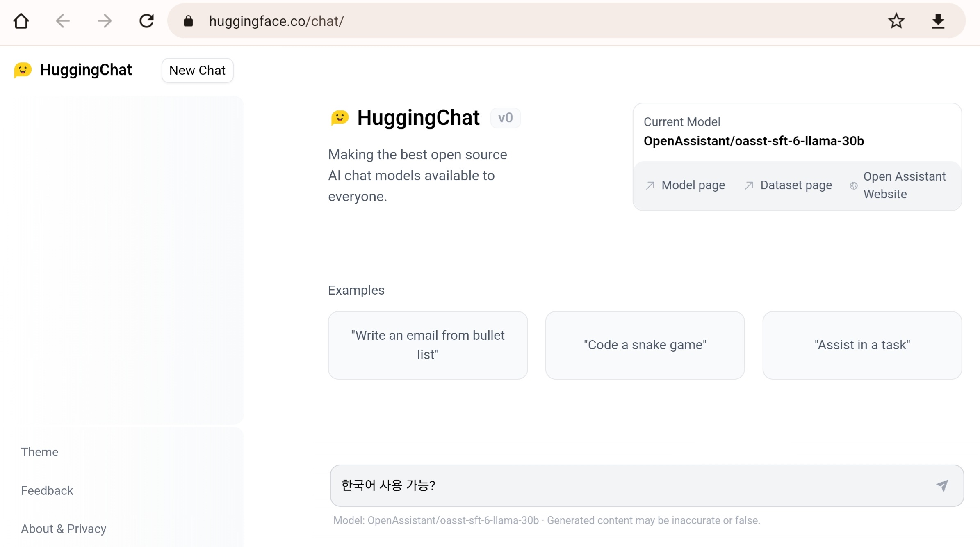980x547 pixels.
Task: Go back using the browser arrow
Action: point(63,21)
